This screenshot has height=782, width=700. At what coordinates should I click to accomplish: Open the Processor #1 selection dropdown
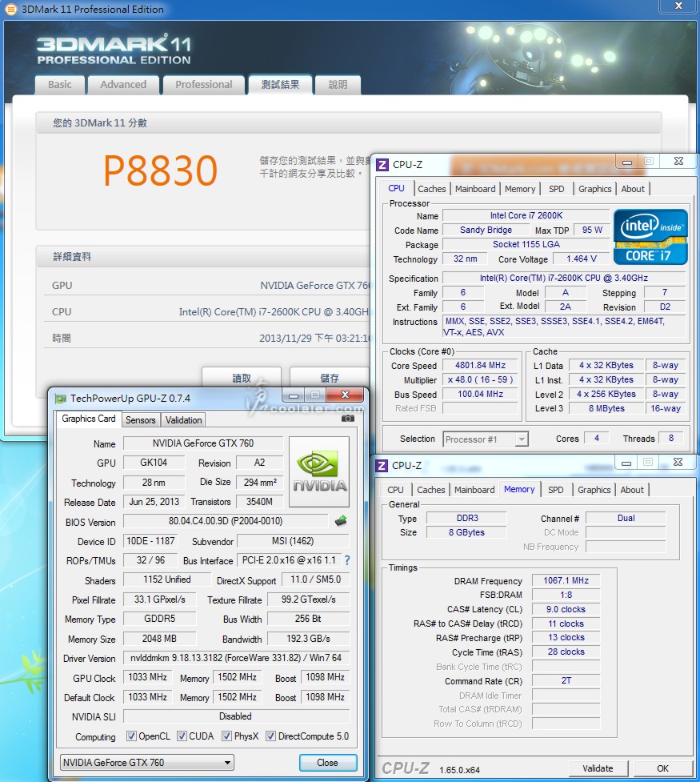coord(486,439)
